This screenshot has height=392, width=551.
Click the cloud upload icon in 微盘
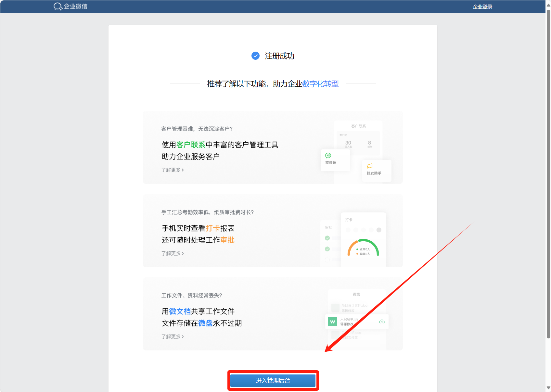(382, 322)
